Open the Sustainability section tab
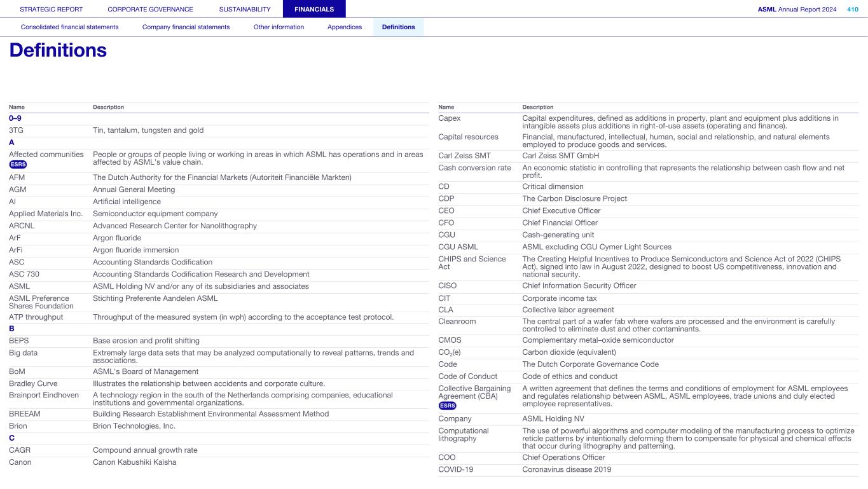The height and width of the screenshot is (489, 868). pos(245,10)
